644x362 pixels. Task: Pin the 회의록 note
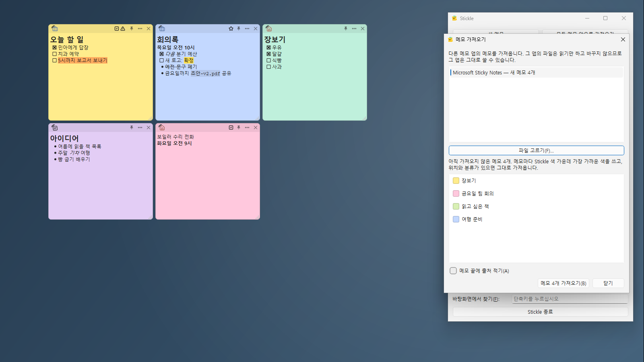pyautogui.click(x=239, y=29)
